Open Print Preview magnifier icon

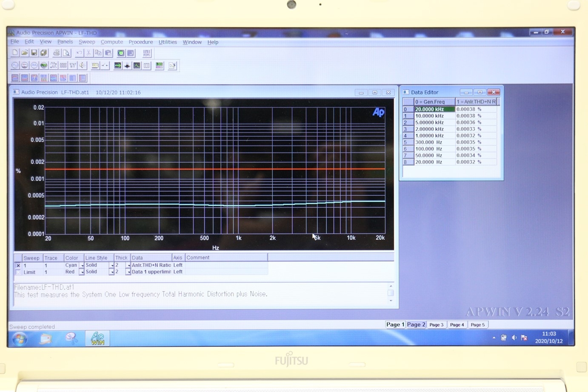66,53
